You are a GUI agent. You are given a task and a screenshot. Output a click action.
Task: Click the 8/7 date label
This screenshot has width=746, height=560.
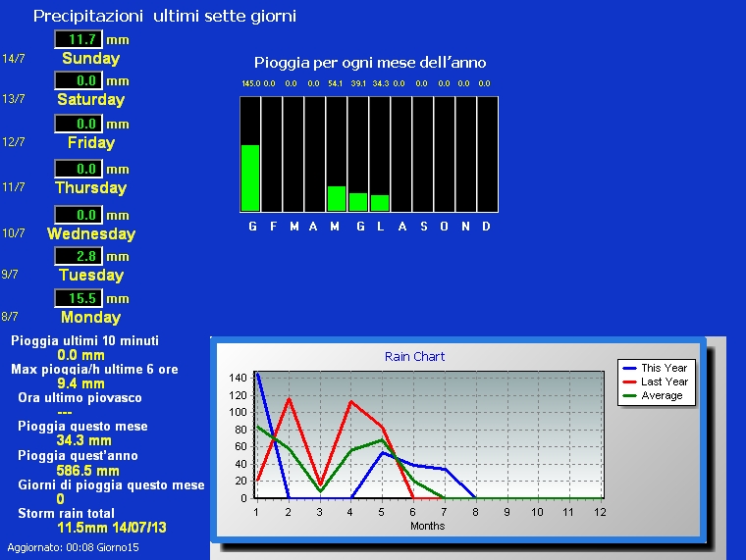[10, 317]
